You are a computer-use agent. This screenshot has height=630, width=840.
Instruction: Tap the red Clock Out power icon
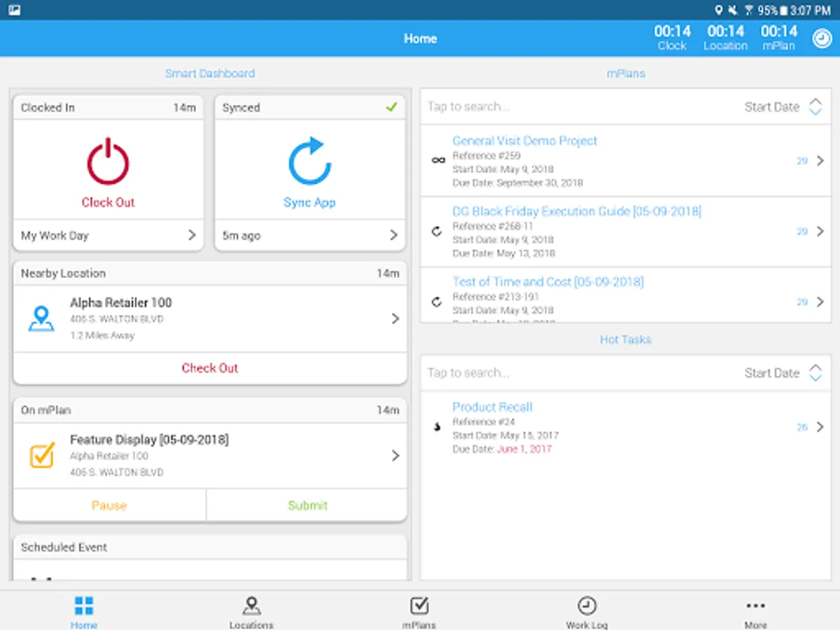[x=108, y=162]
